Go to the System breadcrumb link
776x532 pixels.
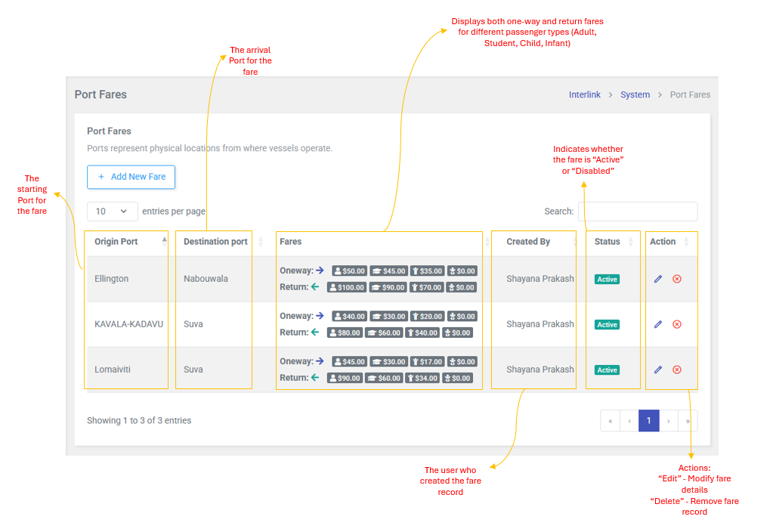point(635,95)
